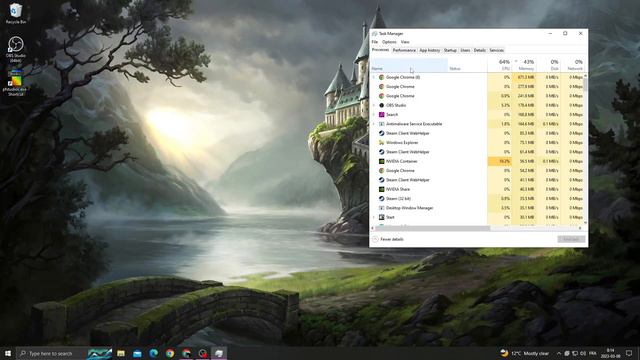Open the Recycle Bin desktop icon
640x360 pixels.
[x=16, y=13]
